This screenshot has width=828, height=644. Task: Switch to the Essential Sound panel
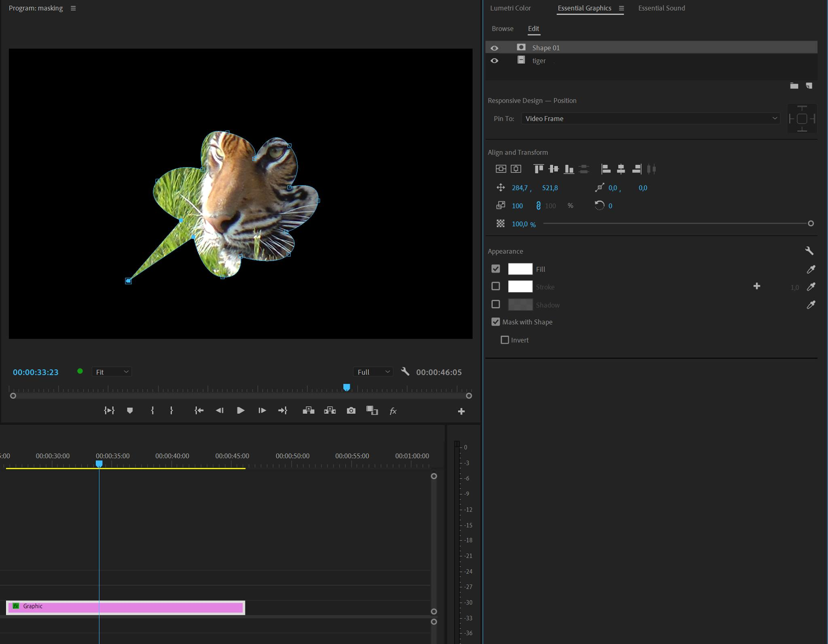coord(661,8)
